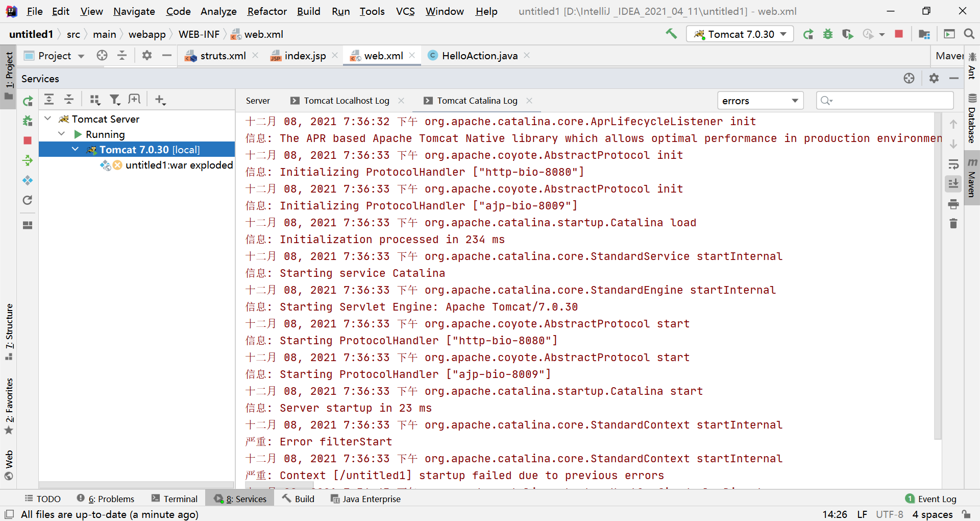
Task: Open the Event Log
Action: point(931,499)
